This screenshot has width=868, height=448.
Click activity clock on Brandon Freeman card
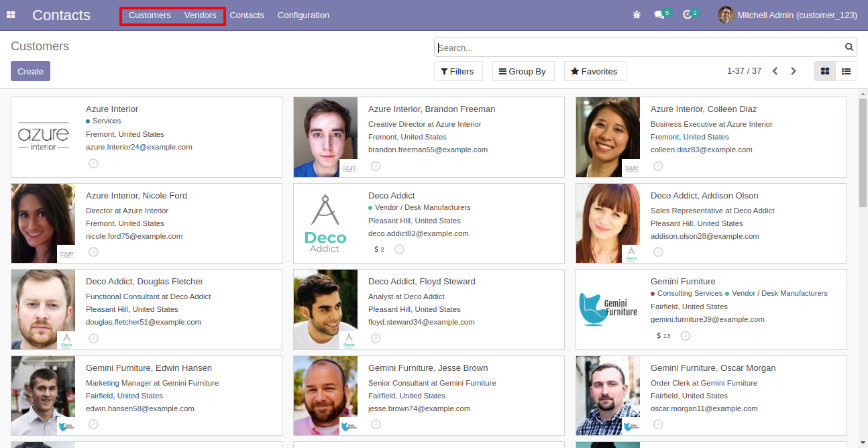coord(376,166)
